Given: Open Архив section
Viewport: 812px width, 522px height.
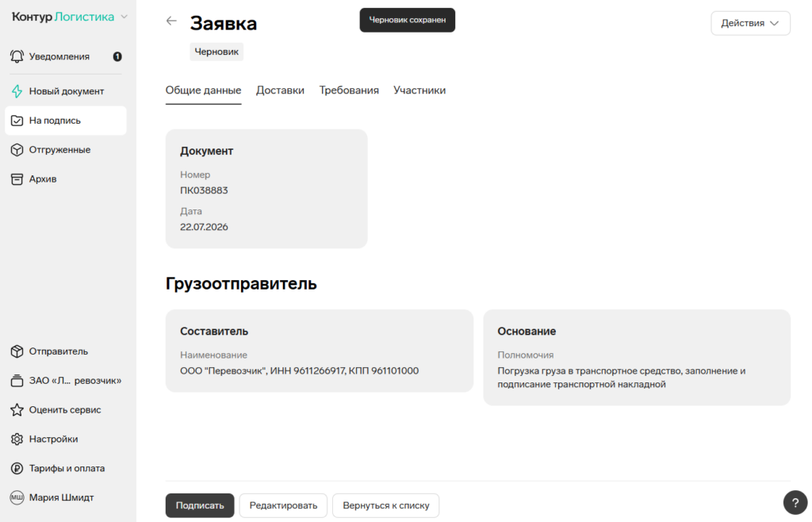Looking at the screenshot, I should coord(66,179).
